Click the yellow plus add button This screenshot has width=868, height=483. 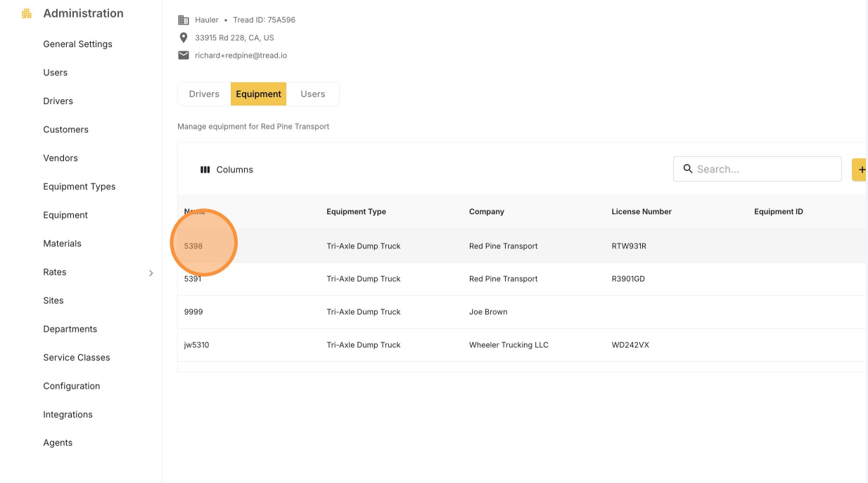[860, 169]
